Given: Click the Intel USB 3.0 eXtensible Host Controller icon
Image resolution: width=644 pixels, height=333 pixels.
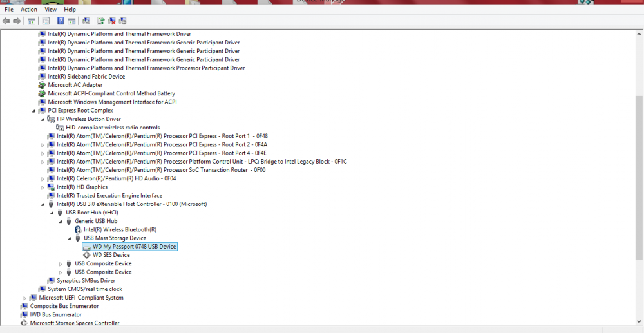Looking at the screenshot, I should [x=51, y=204].
